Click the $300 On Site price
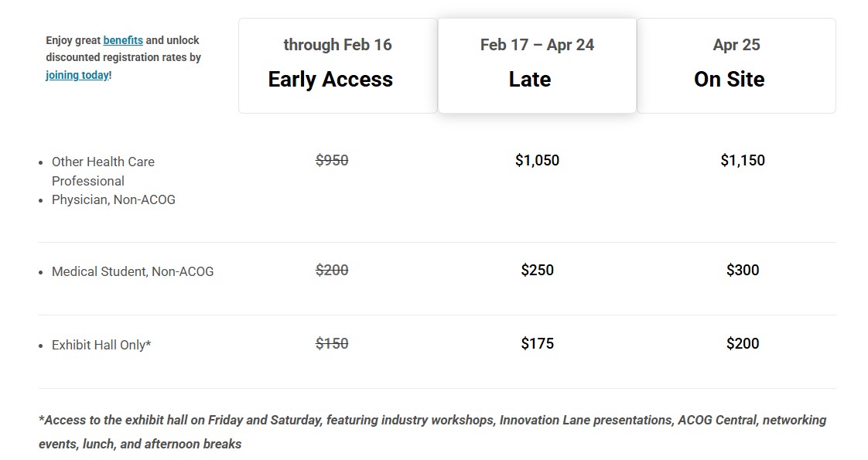Image resolution: width=868 pixels, height=460 pixels. [x=742, y=270]
